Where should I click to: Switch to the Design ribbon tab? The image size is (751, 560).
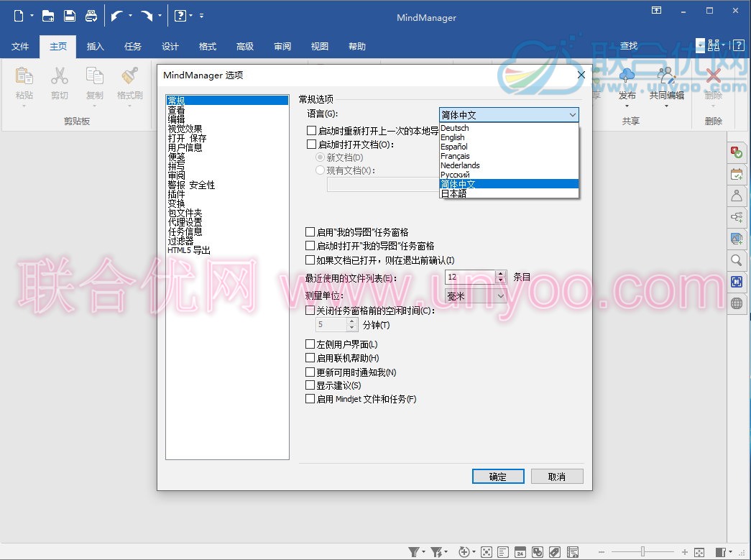tap(170, 47)
